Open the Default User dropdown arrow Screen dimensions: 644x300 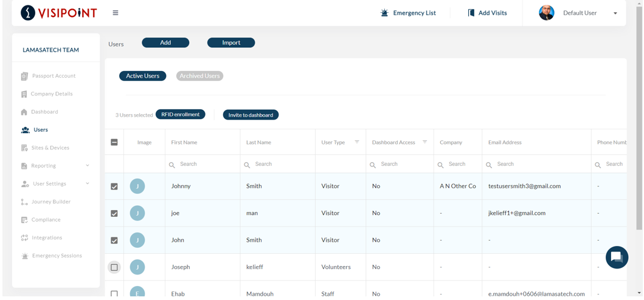(615, 13)
